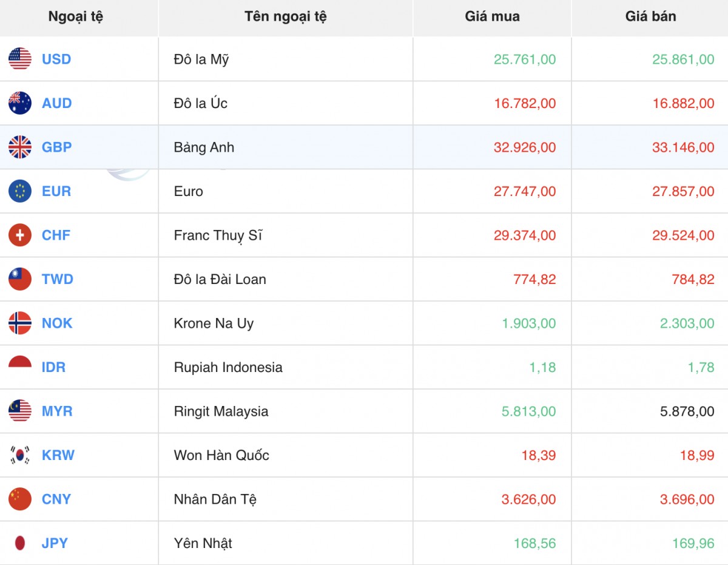Viewport: 728px width, 565px height.
Task: Click the Yên Nhật buy price 168,56
Action: click(x=534, y=543)
